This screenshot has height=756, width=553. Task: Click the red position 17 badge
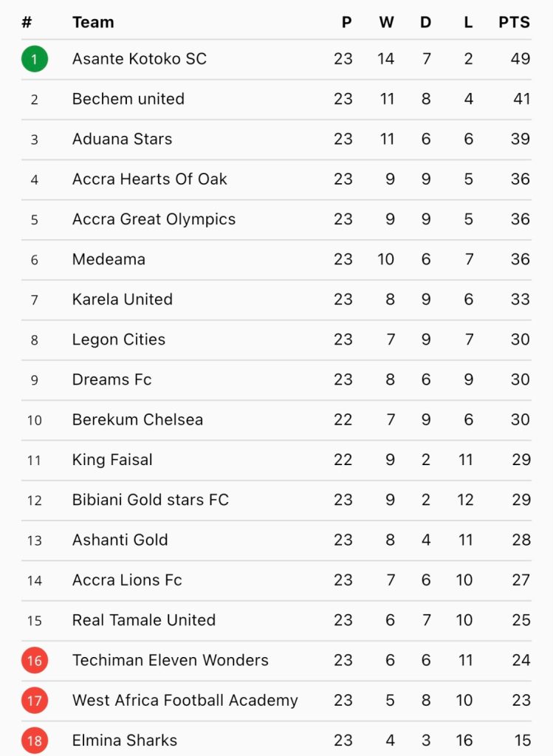click(x=35, y=700)
